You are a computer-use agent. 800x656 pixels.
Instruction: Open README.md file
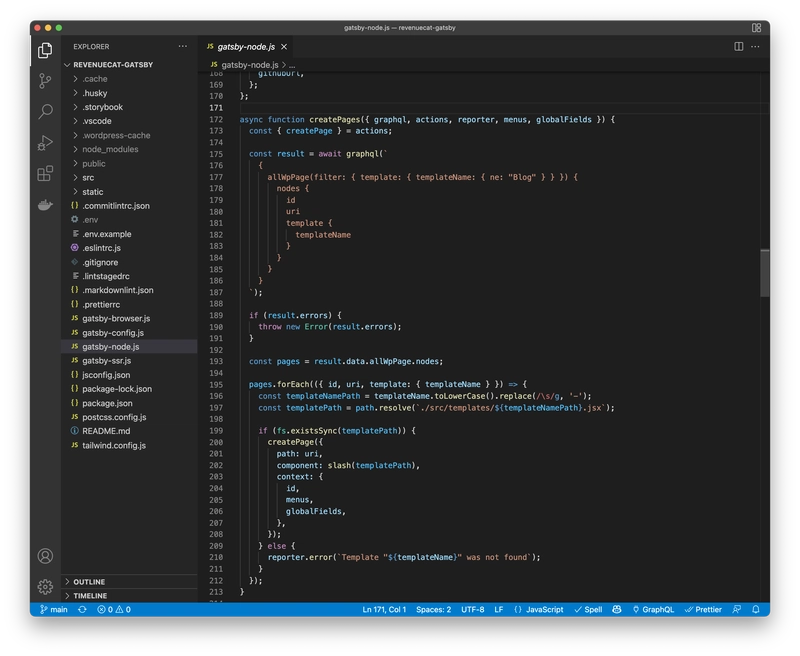click(x=129, y=431)
